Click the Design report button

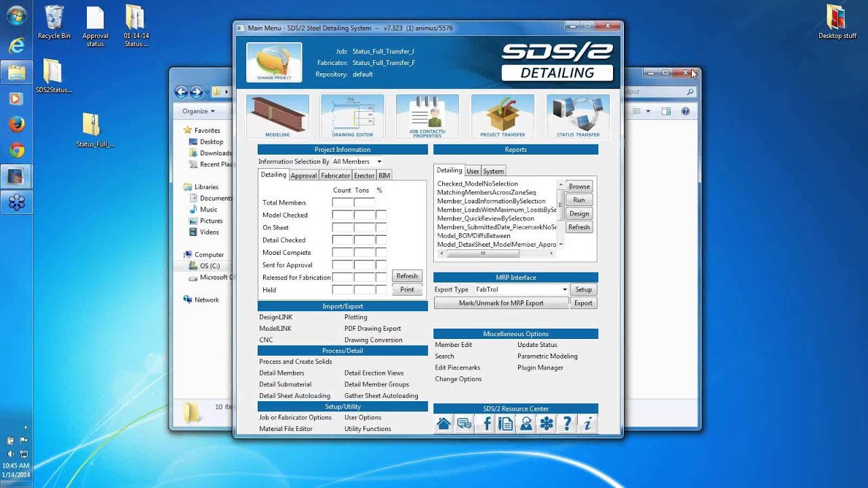pos(579,213)
